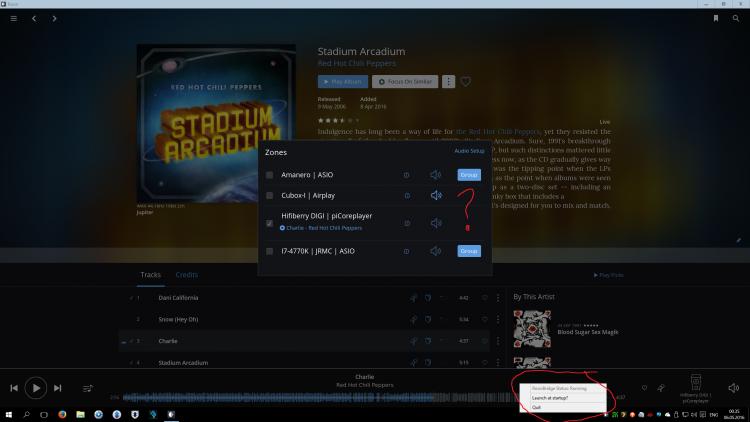Open the play queue icon
Viewport: 750px width, 422px height.
point(88,389)
